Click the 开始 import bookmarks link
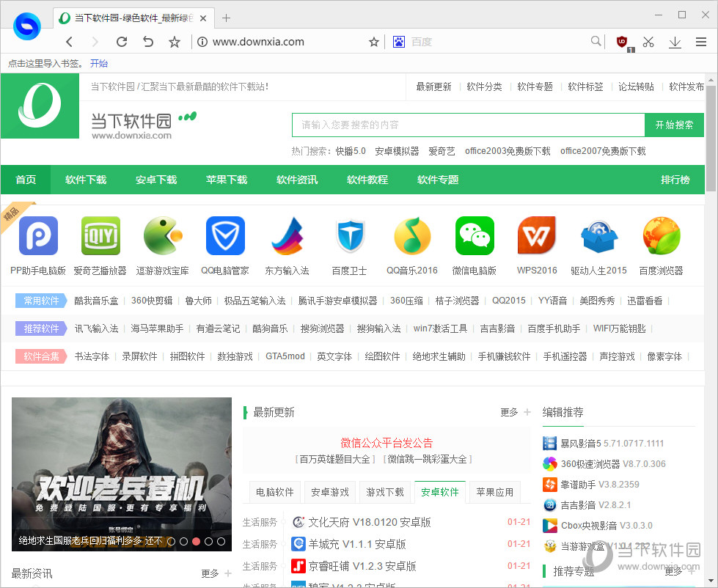The height and width of the screenshot is (588, 718). [x=99, y=64]
